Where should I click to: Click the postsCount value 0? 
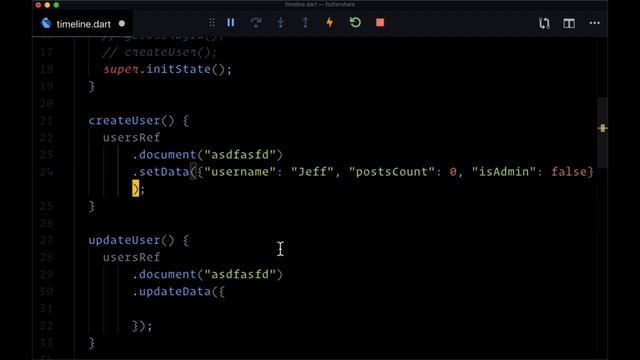click(x=453, y=172)
